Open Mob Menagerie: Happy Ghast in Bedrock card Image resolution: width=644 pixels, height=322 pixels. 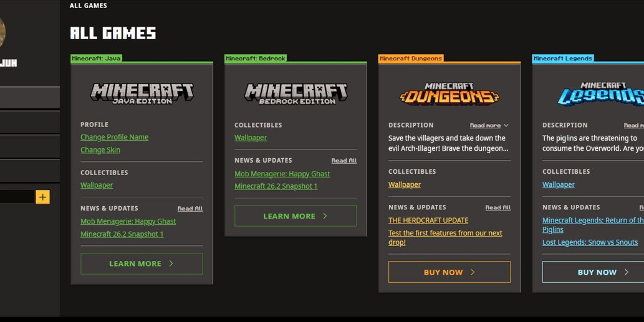282,174
